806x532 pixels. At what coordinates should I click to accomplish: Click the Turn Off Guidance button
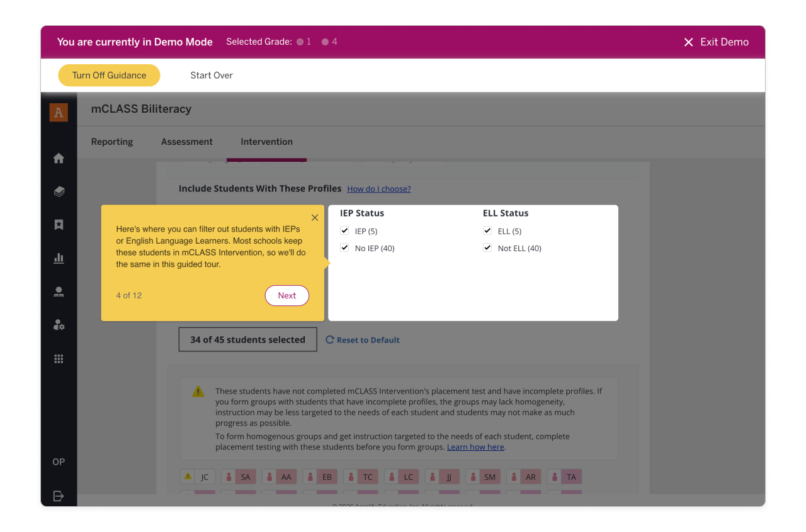click(x=109, y=76)
